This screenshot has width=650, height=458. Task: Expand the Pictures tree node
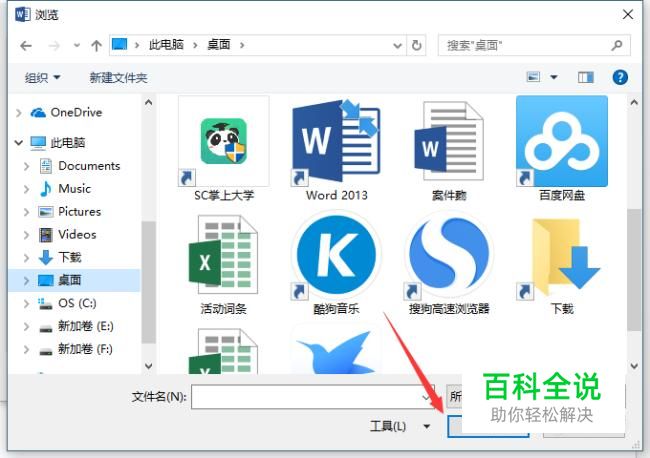point(27,212)
